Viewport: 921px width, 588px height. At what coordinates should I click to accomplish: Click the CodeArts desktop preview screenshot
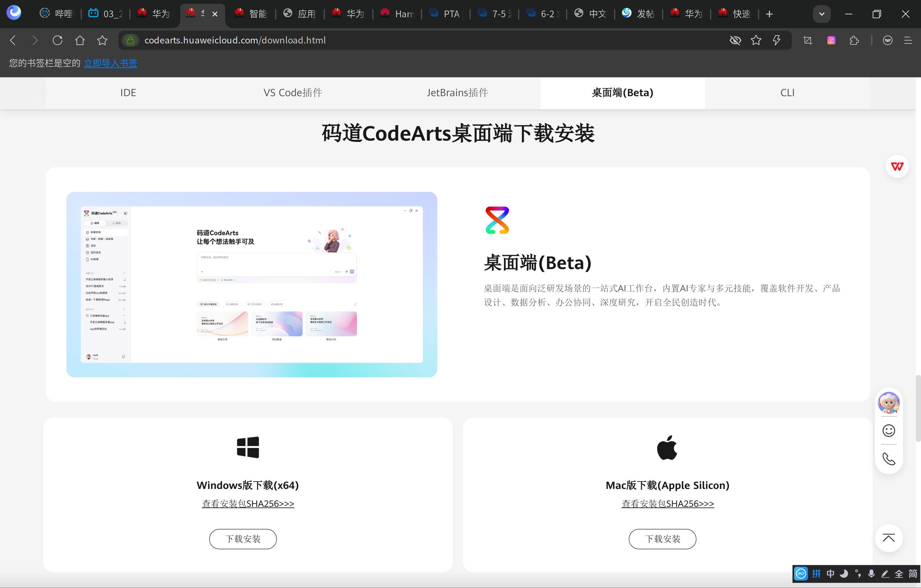point(252,284)
